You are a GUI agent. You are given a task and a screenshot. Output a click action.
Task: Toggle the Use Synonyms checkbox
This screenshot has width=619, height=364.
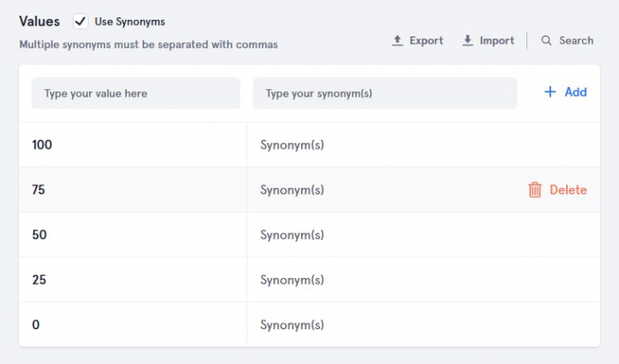click(81, 22)
